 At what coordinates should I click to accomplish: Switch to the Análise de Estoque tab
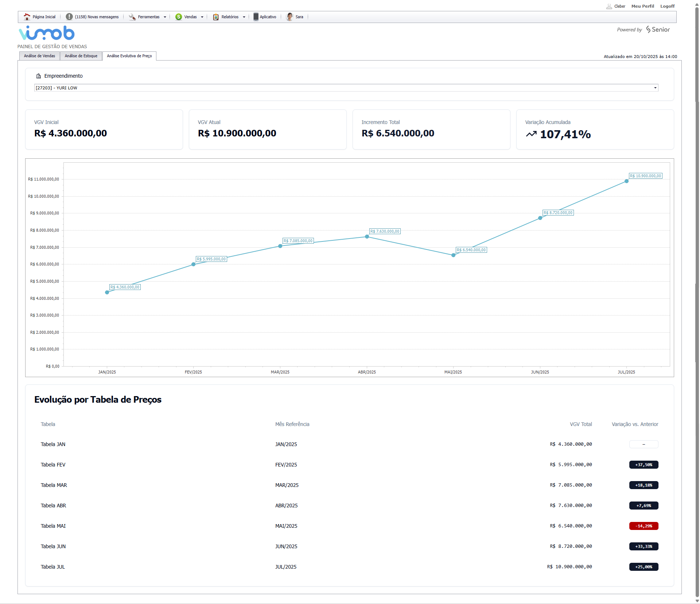(81, 56)
